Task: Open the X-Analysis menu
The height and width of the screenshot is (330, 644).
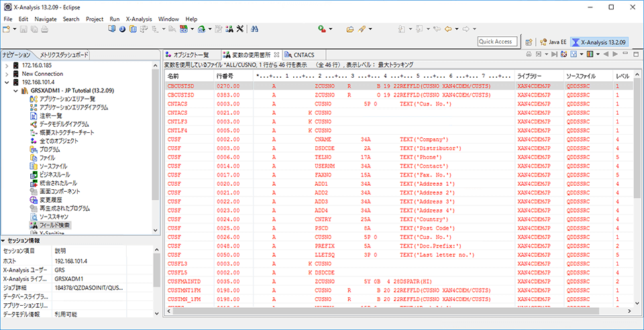Action: (x=139, y=19)
